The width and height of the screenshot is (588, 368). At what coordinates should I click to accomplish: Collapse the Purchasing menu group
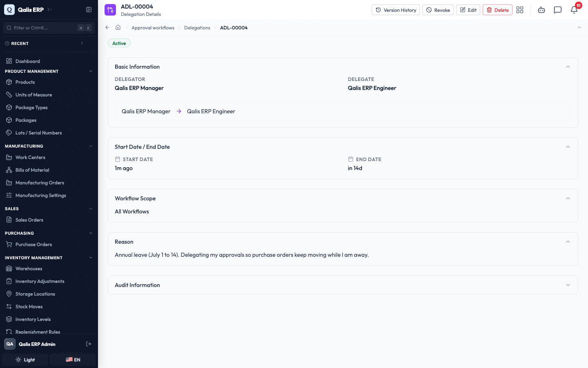pos(91,233)
